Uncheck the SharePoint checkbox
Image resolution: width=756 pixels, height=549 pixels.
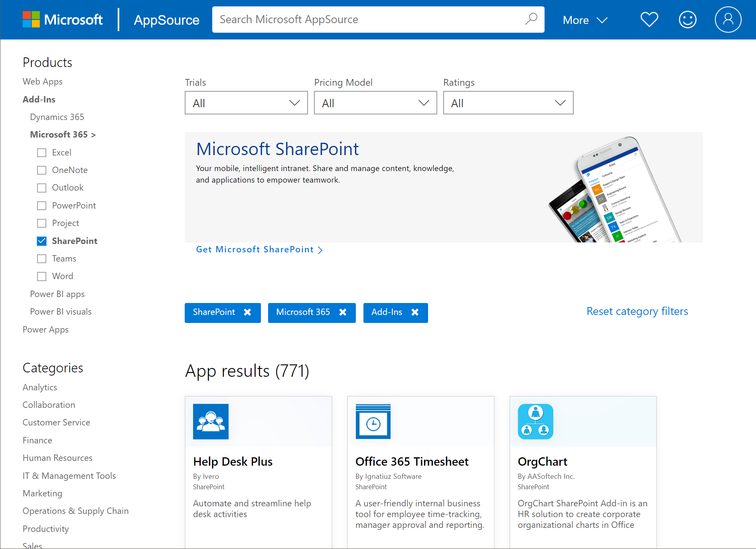pos(42,241)
